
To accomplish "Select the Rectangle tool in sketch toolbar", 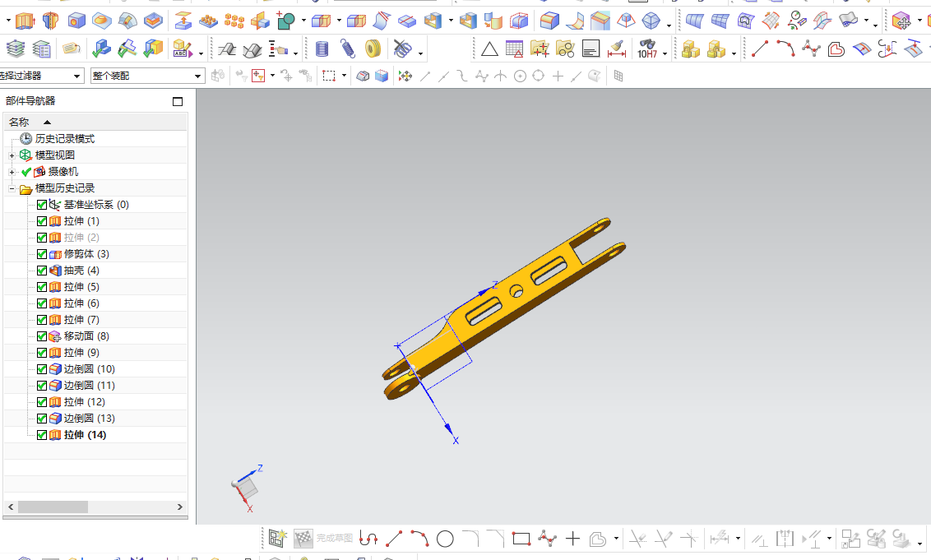I will tap(521, 539).
